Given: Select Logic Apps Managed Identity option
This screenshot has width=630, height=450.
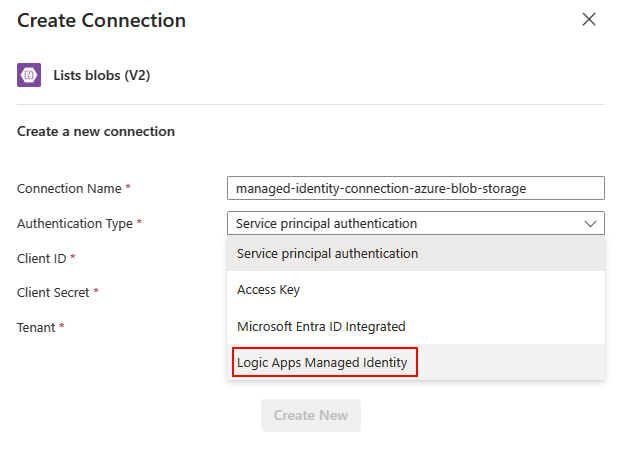Looking at the screenshot, I should 322,362.
